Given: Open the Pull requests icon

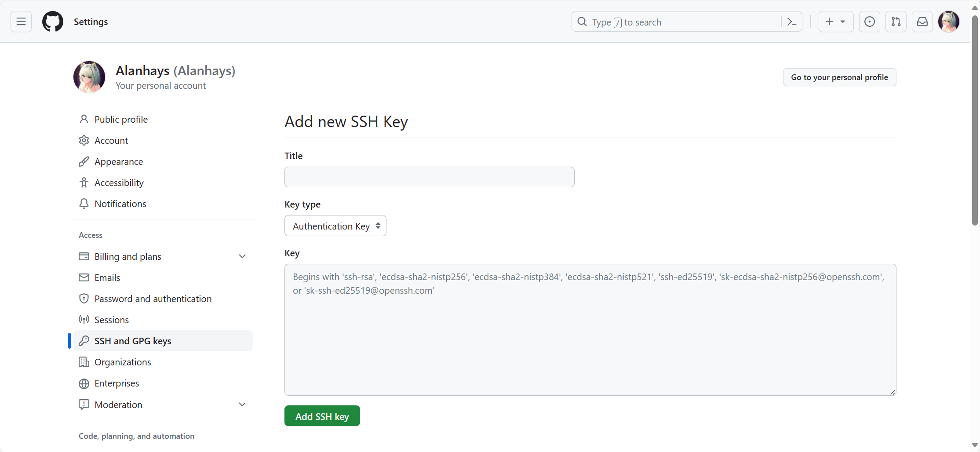Looking at the screenshot, I should pyautogui.click(x=896, y=22).
